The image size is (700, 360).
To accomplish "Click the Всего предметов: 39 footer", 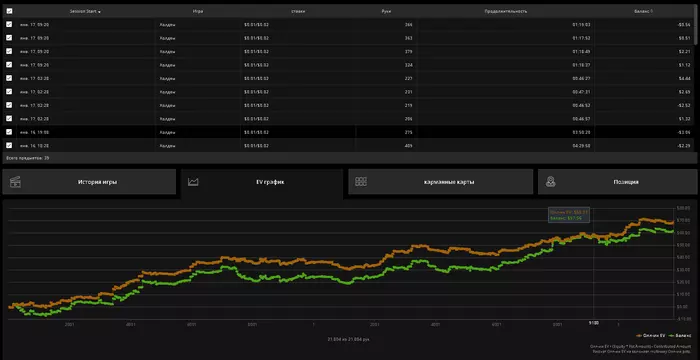I will pos(27,158).
